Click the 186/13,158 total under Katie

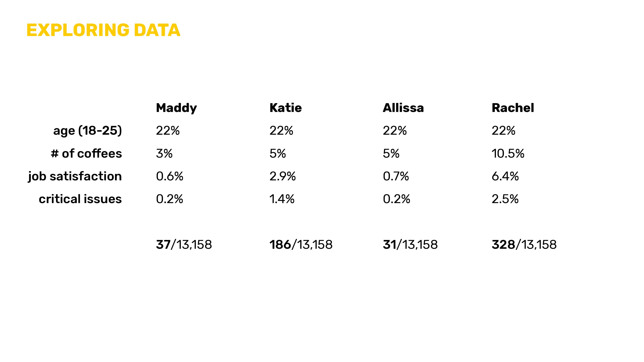301,244
